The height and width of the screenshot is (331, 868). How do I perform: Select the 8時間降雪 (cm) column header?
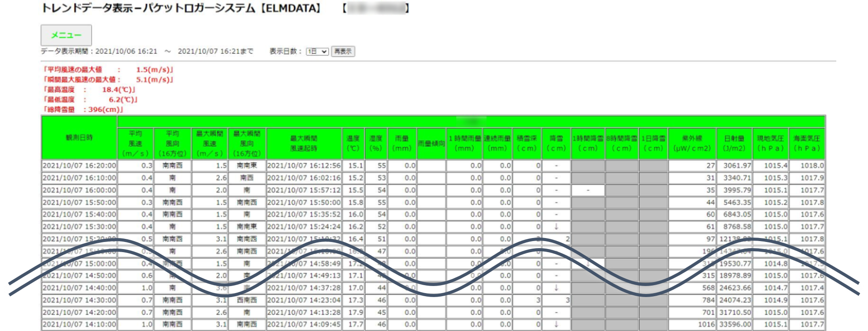[622, 144]
